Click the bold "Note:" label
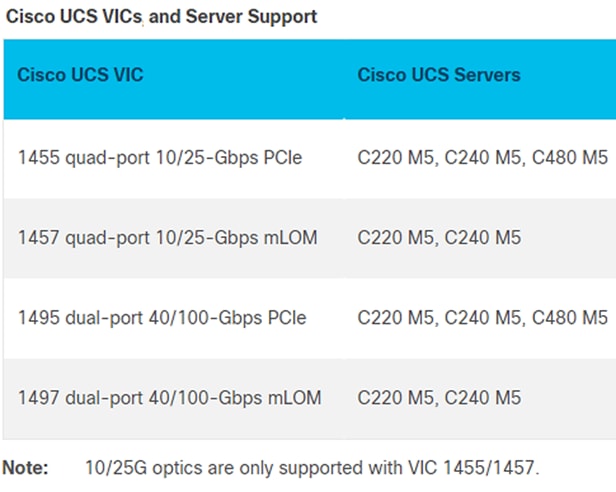Image resolution: width=616 pixels, height=492 pixels. pyautogui.click(x=24, y=468)
